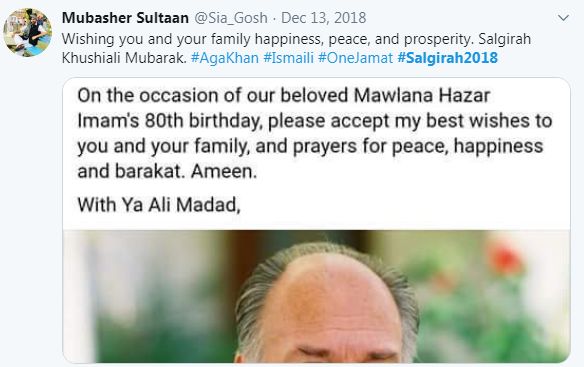The image size is (584, 367).
Task: Click "Mawlana Hazar" words in attached image
Action: [x=422, y=96]
